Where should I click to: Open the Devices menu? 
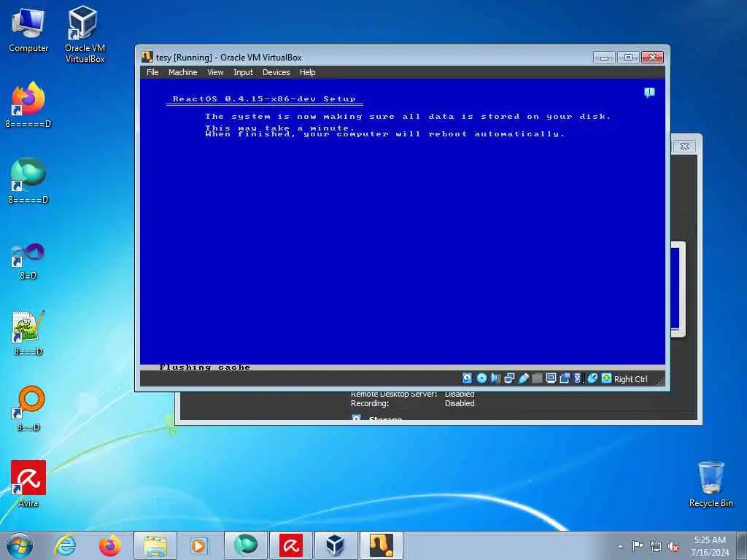pos(276,72)
